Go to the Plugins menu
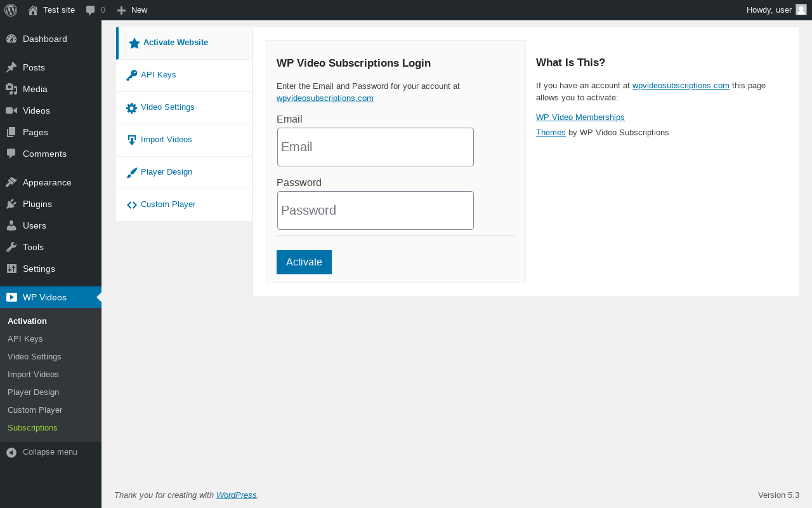The width and height of the screenshot is (812, 508). coord(51,204)
